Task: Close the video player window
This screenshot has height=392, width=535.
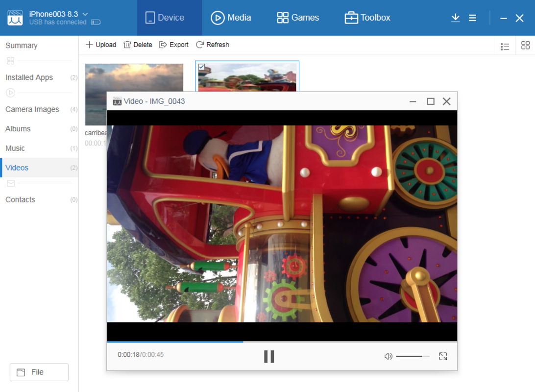Action: pos(447,101)
